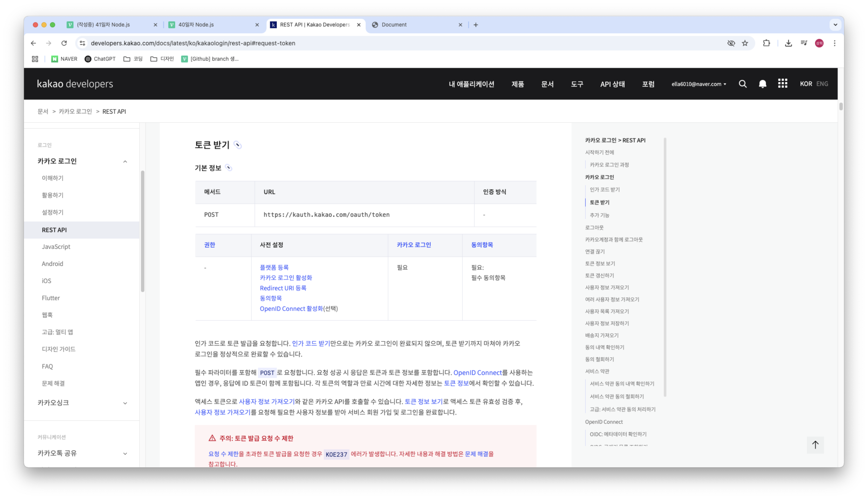Open the browser extensions puzzle icon

(766, 43)
